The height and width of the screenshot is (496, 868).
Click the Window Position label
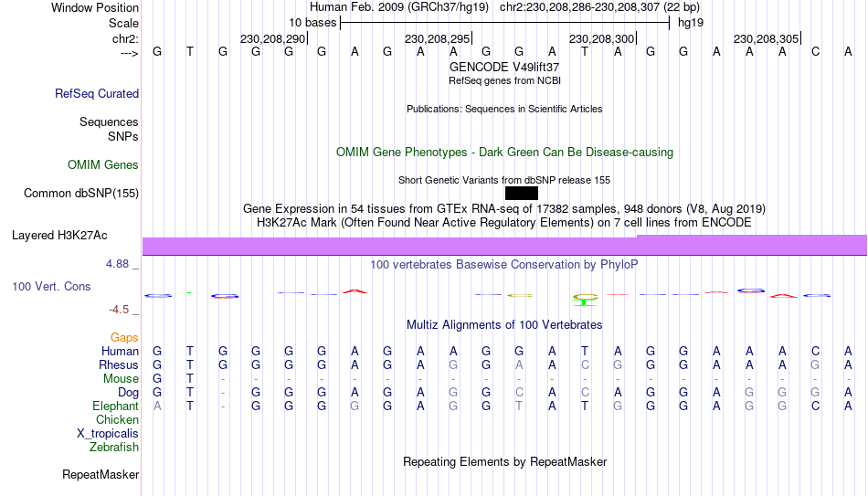click(95, 7)
